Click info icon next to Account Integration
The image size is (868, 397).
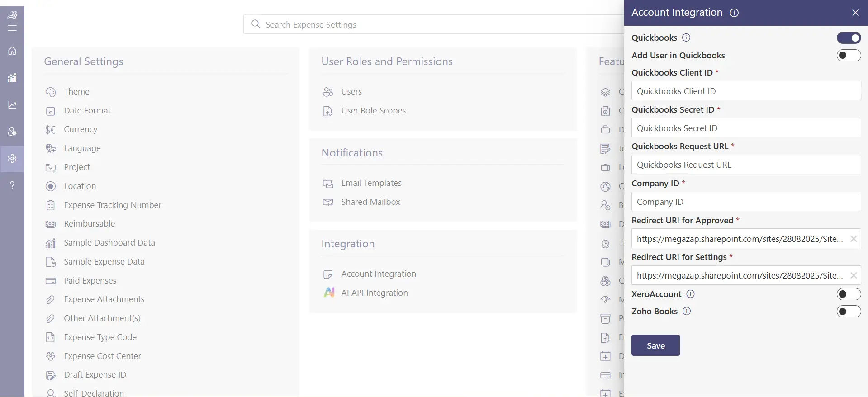734,13
